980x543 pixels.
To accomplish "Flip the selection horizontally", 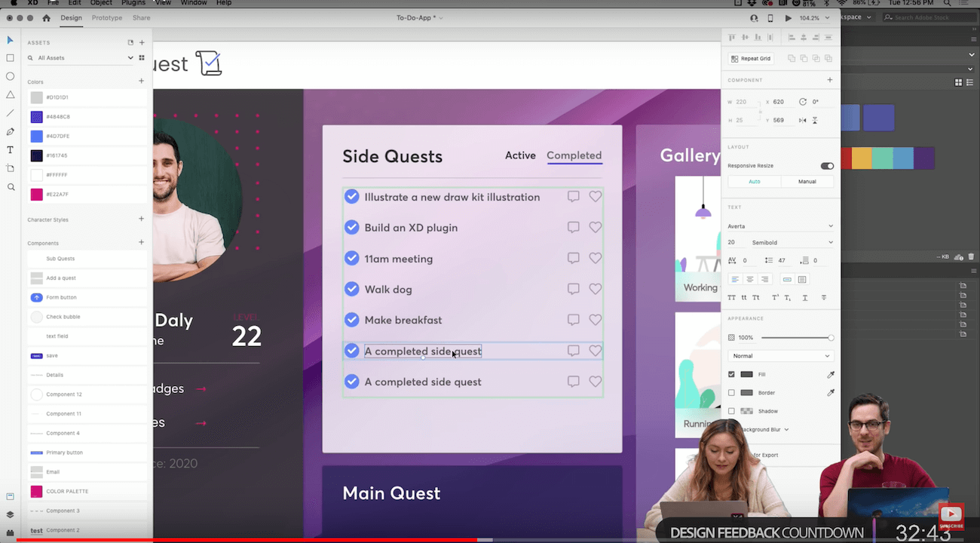I will (x=802, y=120).
